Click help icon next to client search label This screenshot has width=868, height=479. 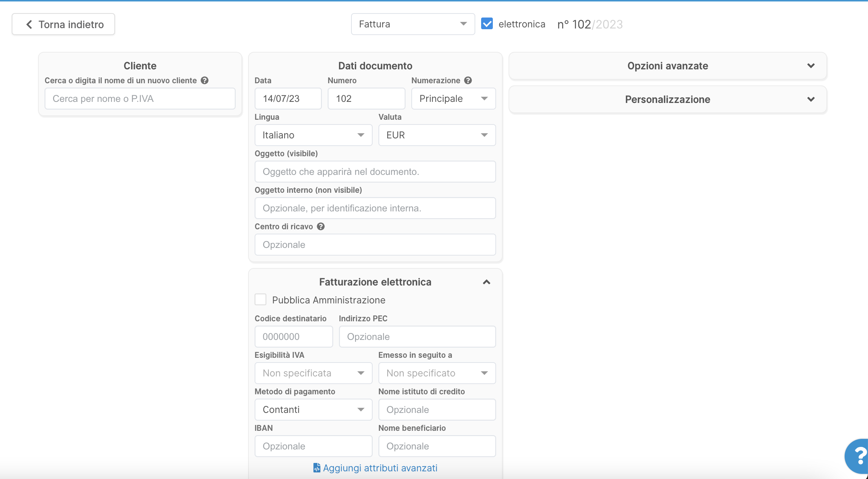(205, 80)
